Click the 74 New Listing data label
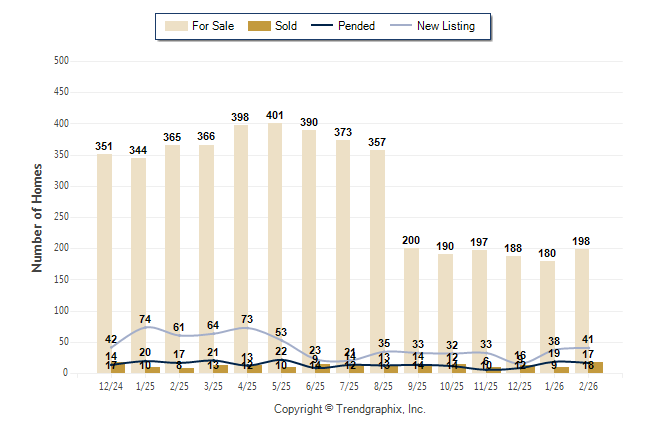The height and width of the screenshot is (434, 646). pos(145,320)
